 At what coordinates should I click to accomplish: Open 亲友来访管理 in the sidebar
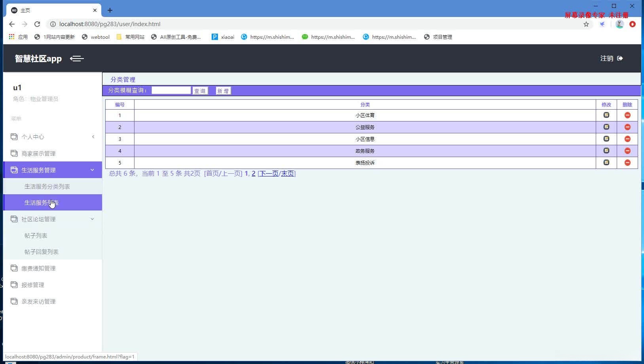pyautogui.click(x=53, y=301)
